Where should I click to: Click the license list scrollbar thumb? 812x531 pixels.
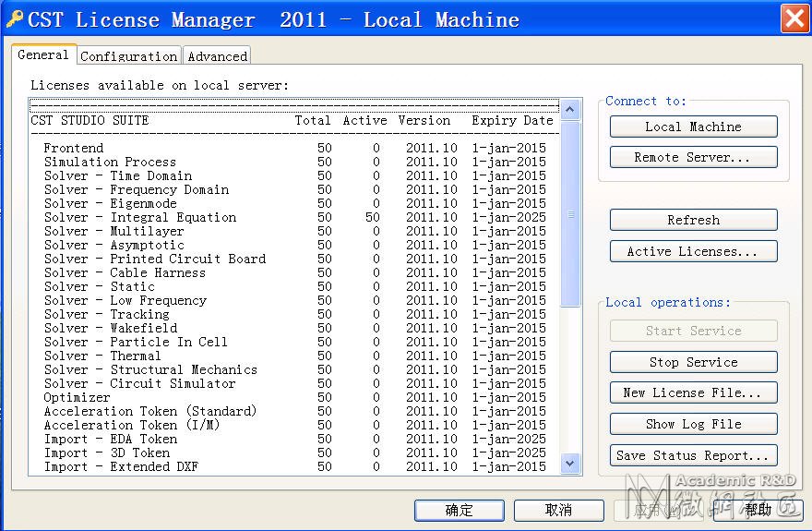click(x=570, y=214)
